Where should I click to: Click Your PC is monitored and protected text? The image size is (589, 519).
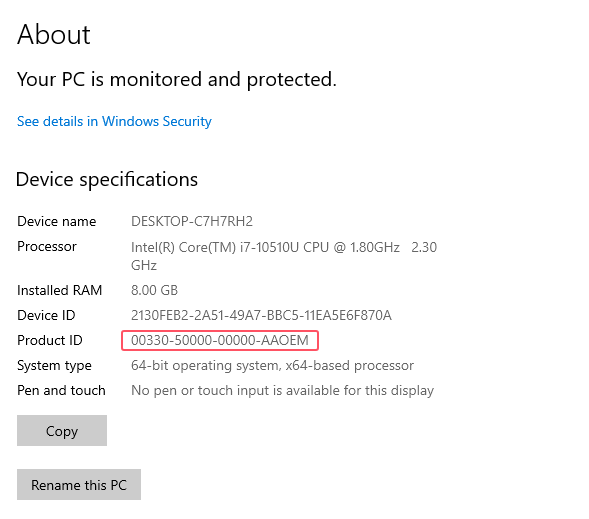pyautogui.click(x=177, y=79)
